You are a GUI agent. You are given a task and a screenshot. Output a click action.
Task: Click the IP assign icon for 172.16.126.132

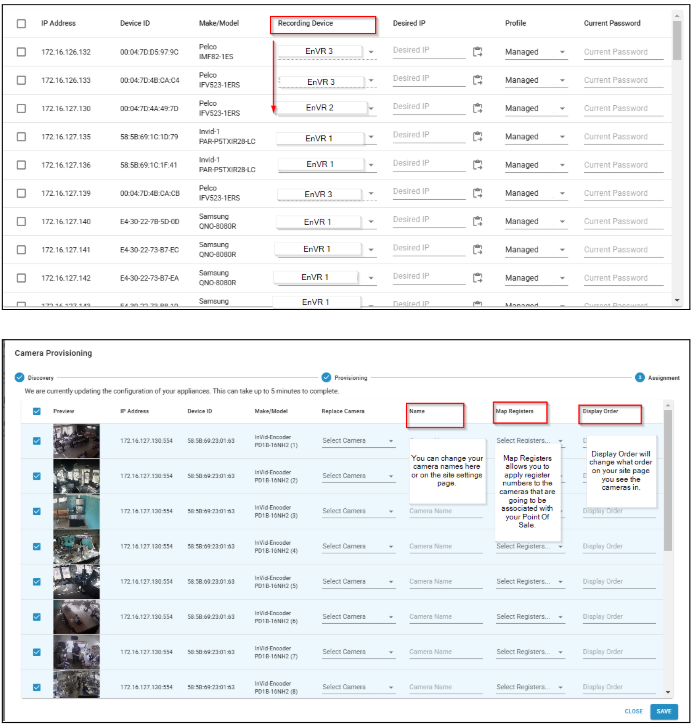click(x=478, y=52)
